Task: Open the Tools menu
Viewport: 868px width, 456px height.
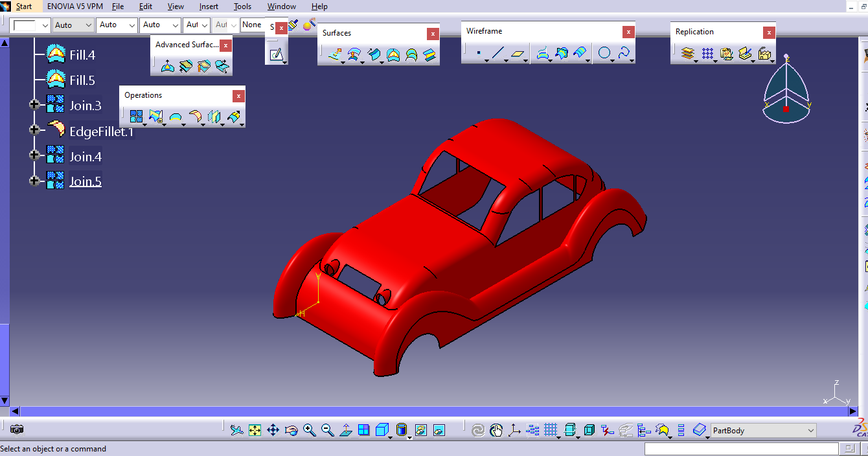Action: pyautogui.click(x=242, y=6)
